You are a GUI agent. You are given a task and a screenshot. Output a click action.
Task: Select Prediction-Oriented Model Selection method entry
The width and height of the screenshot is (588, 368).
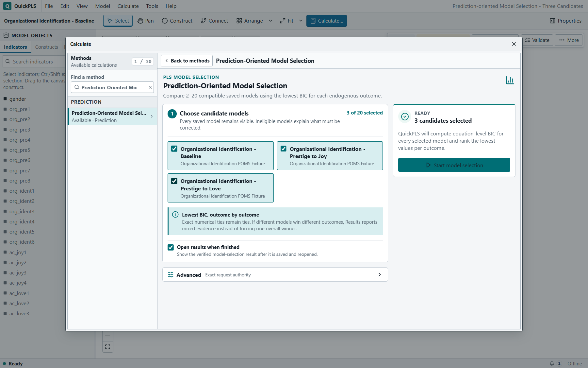tap(112, 116)
